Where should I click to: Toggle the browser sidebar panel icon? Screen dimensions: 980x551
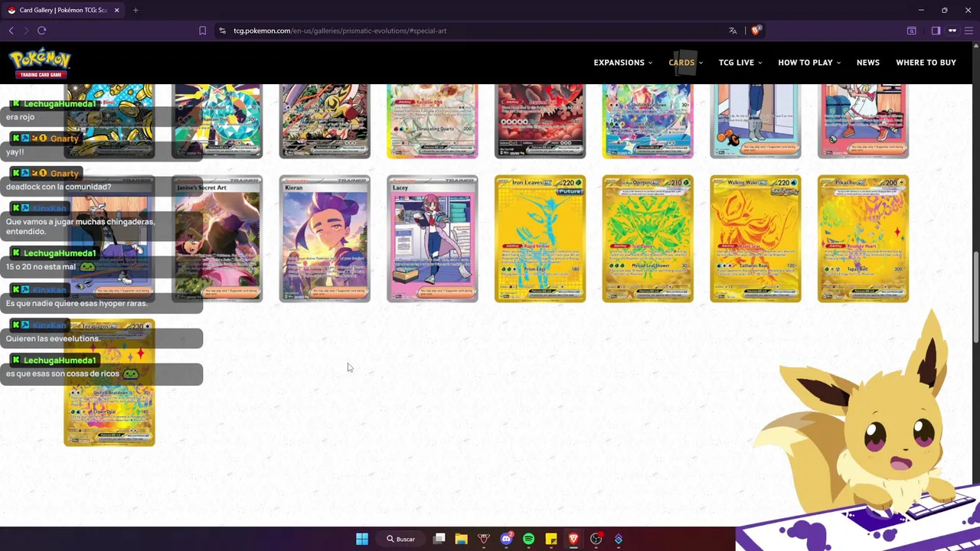click(936, 31)
